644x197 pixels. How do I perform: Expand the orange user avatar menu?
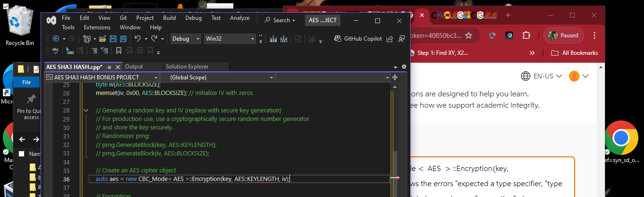[579, 76]
